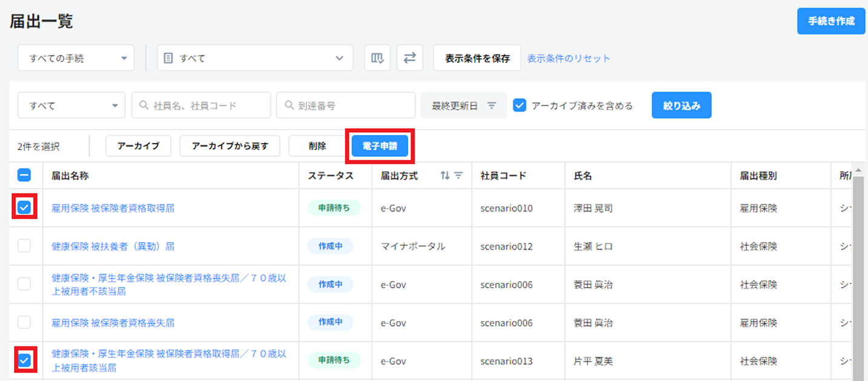This screenshot has width=868, height=381.
Task: Click the 届出一覧 page heading
Action: tap(42, 21)
